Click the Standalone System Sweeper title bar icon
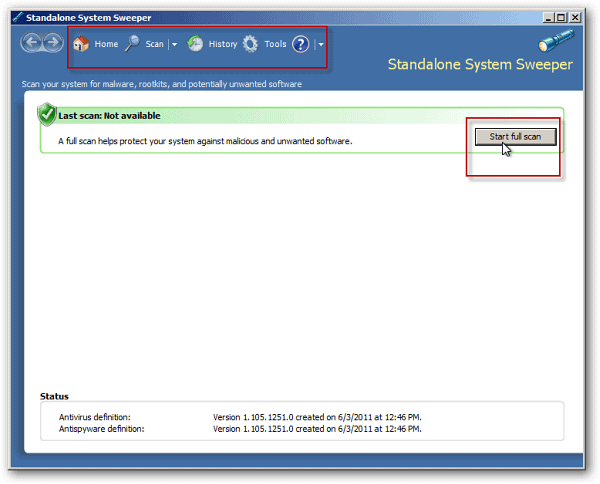 [x=16, y=16]
